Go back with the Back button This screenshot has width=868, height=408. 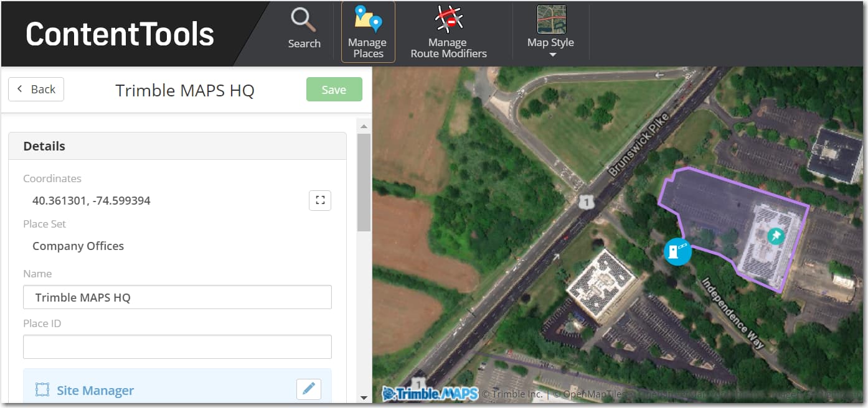point(36,89)
